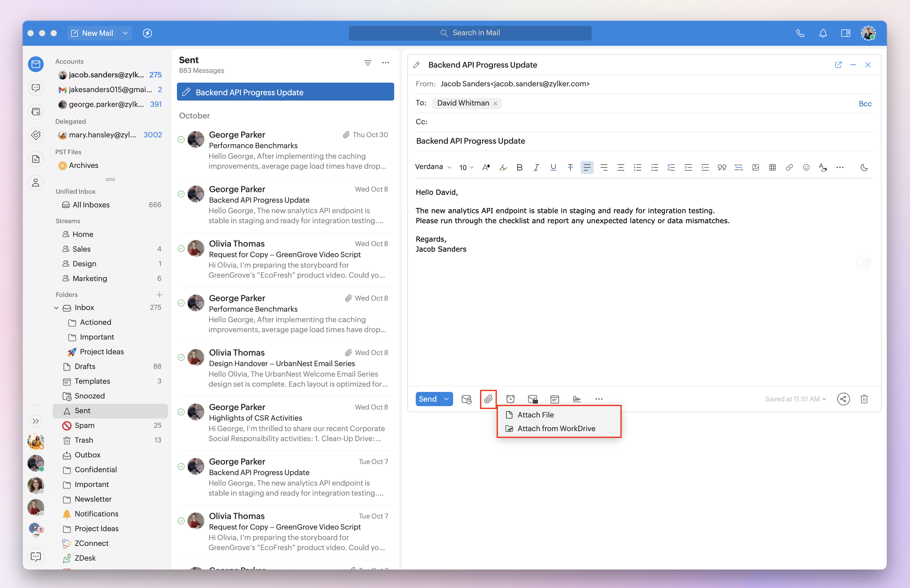910x588 pixels.
Task: Click the insert link icon
Action: pyautogui.click(x=789, y=167)
